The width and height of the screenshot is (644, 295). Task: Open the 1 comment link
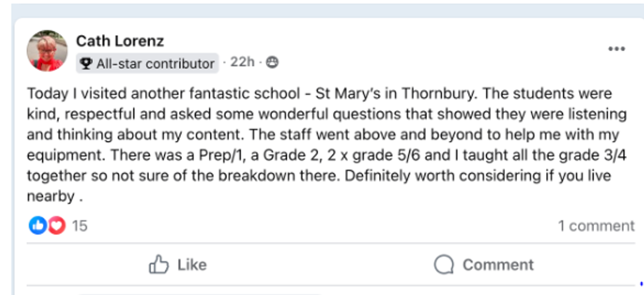point(596,226)
